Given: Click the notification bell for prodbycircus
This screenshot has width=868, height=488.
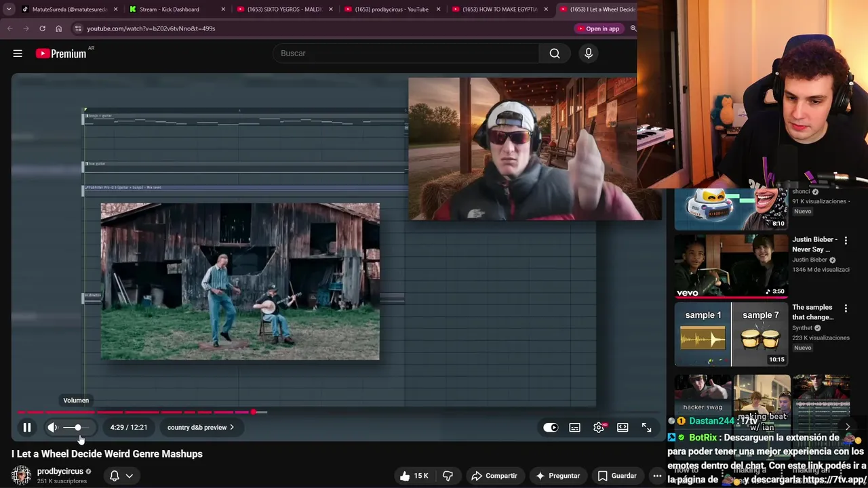Looking at the screenshot, I should click(115, 476).
